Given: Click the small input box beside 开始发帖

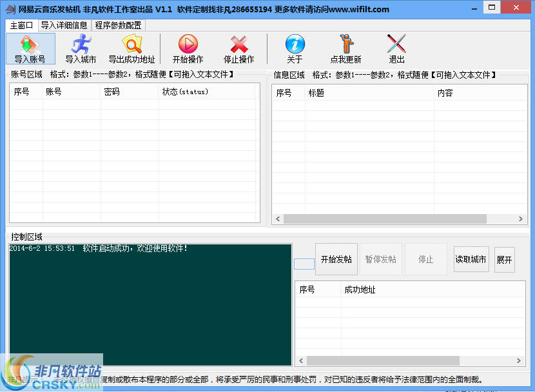Looking at the screenshot, I should pos(304,264).
